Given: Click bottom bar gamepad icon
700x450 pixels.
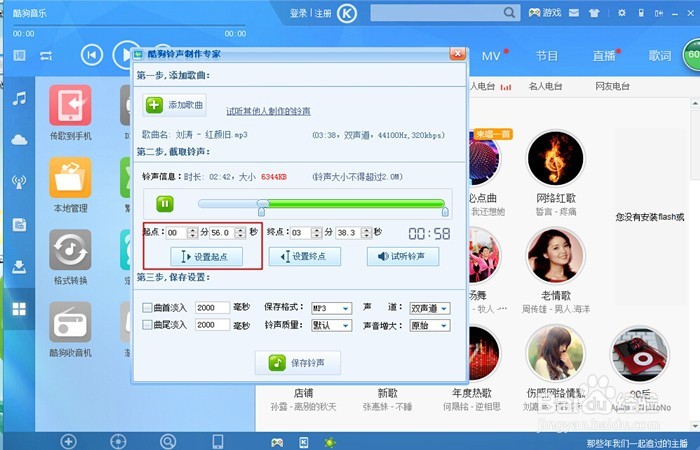Looking at the screenshot, I should click(x=277, y=442).
